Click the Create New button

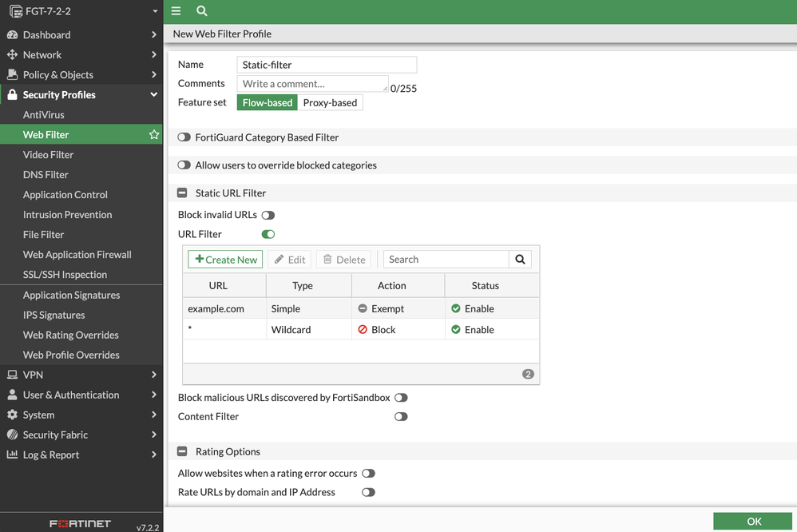tap(225, 260)
